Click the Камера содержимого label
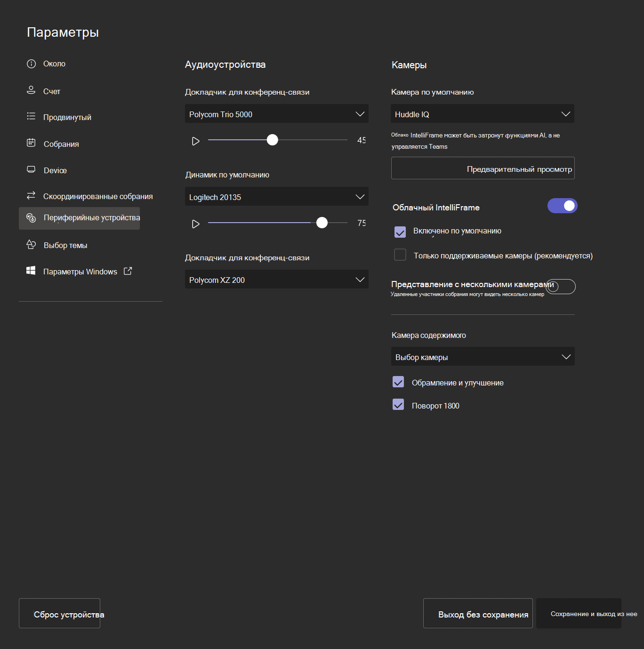Screen dimensions: 644x649 429,335
